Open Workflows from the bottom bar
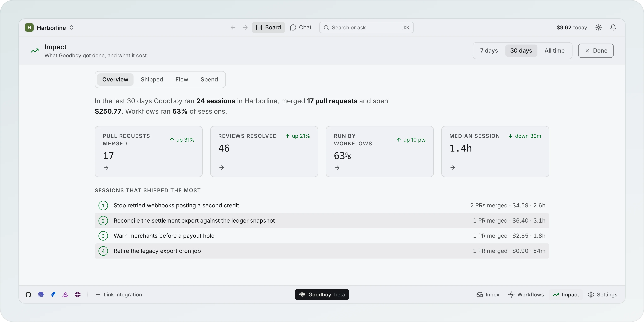Image resolution: width=644 pixels, height=322 pixels. (x=526, y=295)
